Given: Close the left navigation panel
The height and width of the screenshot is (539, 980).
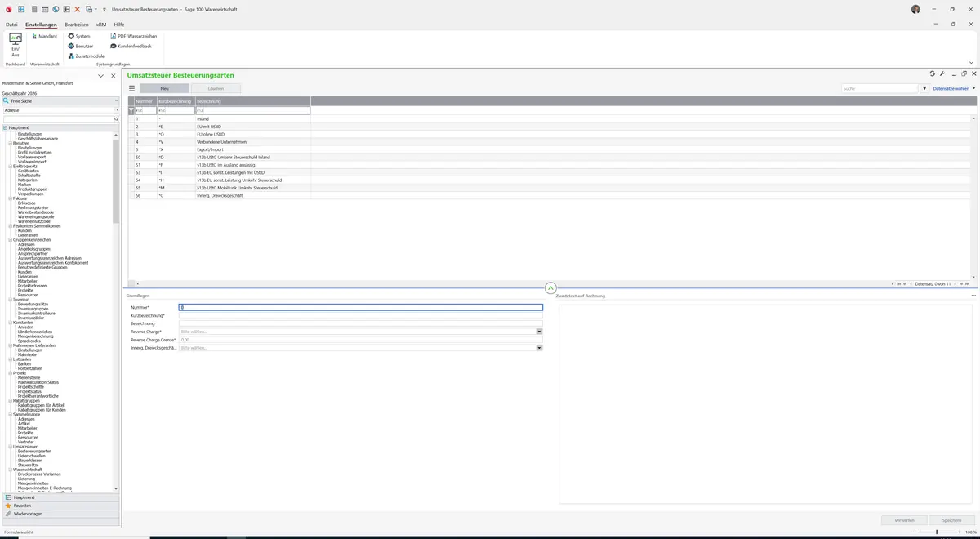Looking at the screenshot, I should 114,76.
